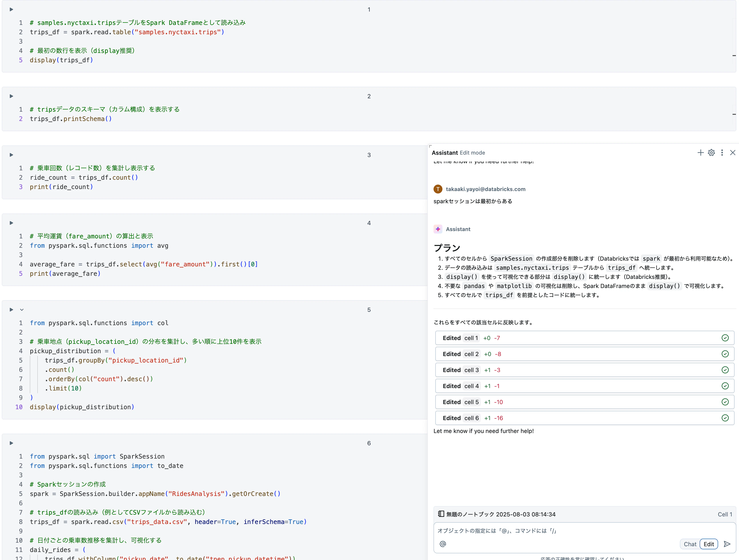This screenshot has width=739, height=560.
Task: Click accepted checkmark for cell 4 edit
Action: point(725,386)
